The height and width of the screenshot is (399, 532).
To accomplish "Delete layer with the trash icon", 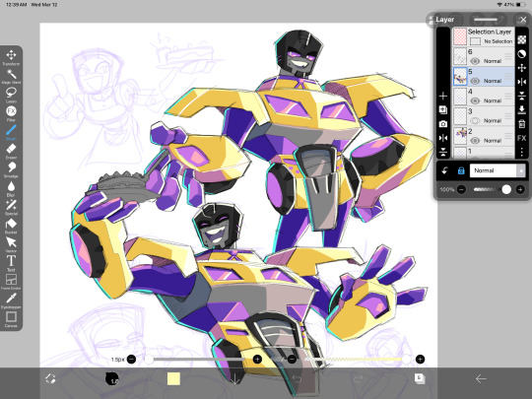I will (522, 124).
